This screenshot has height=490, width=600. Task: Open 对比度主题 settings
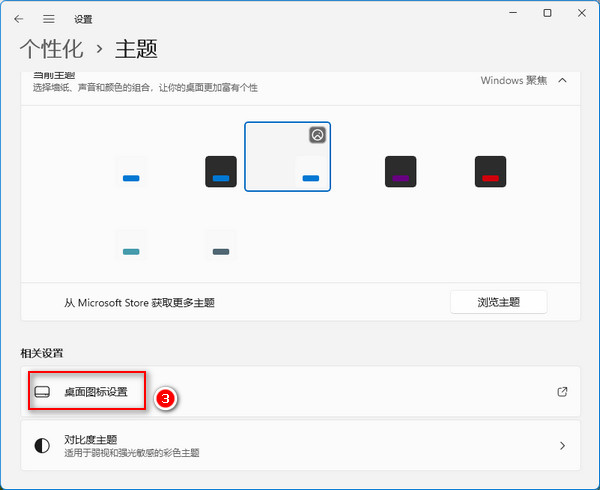(300, 445)
